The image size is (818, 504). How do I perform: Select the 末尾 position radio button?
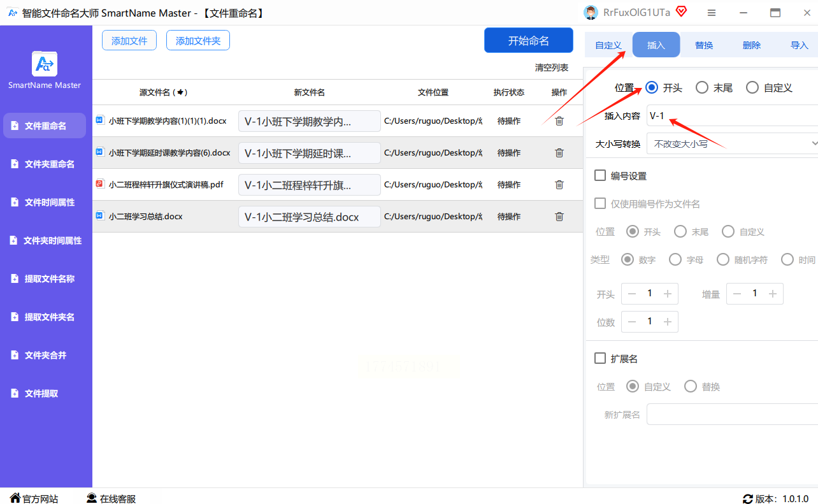coord(702,88)
